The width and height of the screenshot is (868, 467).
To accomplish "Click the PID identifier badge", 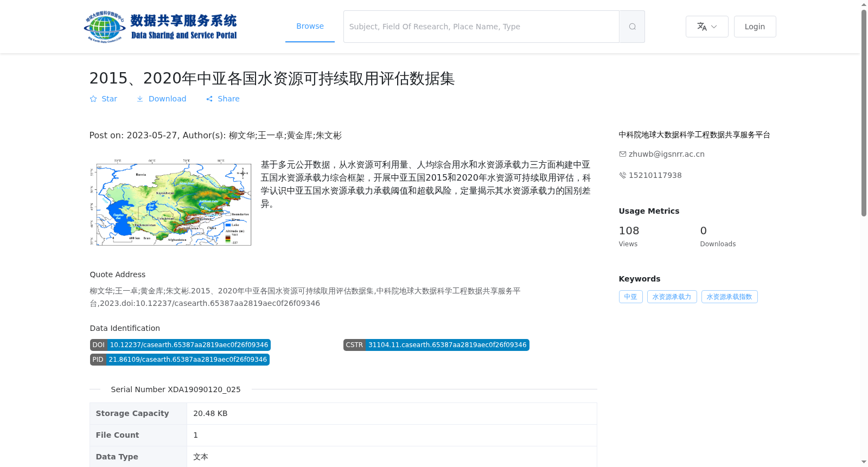I will coord(180,360).
